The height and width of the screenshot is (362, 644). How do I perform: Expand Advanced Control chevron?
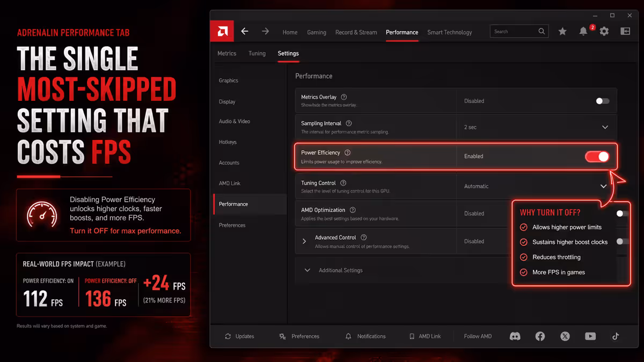click(304, 241)
